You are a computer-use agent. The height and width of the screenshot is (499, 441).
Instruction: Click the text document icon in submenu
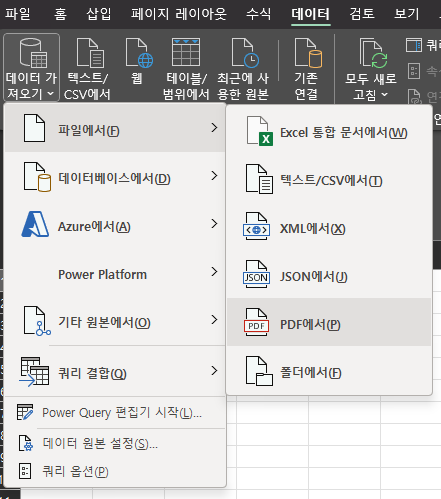tap(259, 179)
